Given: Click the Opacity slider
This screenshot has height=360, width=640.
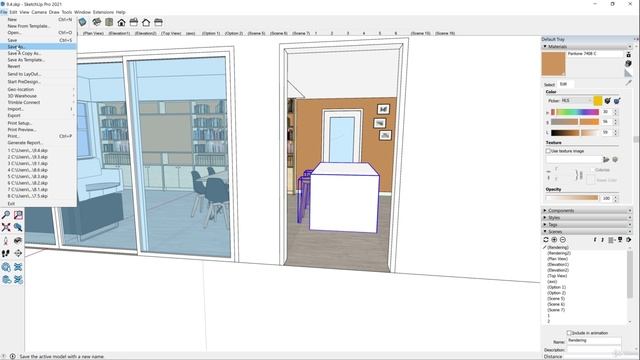Looking at the screenshot, I should click(x=572, y=198).
